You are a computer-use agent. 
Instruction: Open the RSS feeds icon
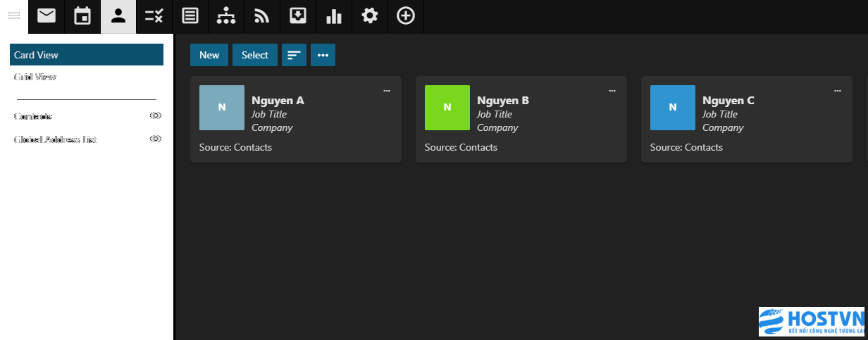262,15
